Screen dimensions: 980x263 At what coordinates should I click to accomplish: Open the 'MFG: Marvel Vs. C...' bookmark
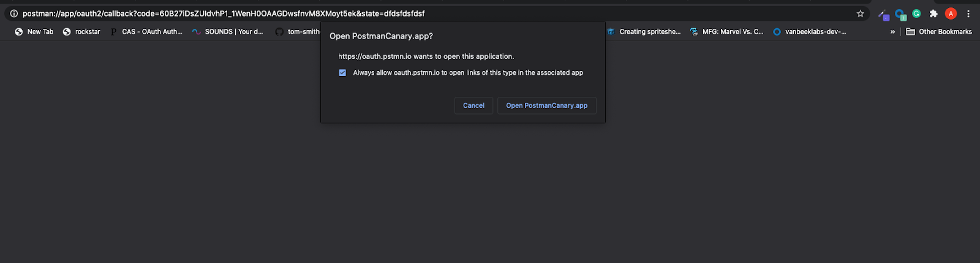click(x=726, y=32)
